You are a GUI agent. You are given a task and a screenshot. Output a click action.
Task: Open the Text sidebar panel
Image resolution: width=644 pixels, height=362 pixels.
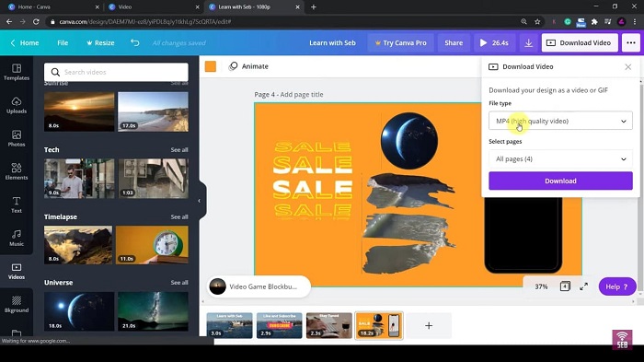tap(17, 204)
